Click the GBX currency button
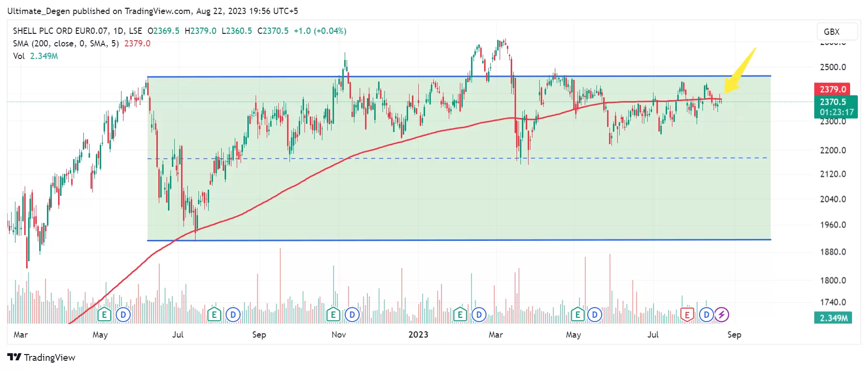The height and width of the screenshot is (370, 868). pyautogui.click(x=837, y=31)
